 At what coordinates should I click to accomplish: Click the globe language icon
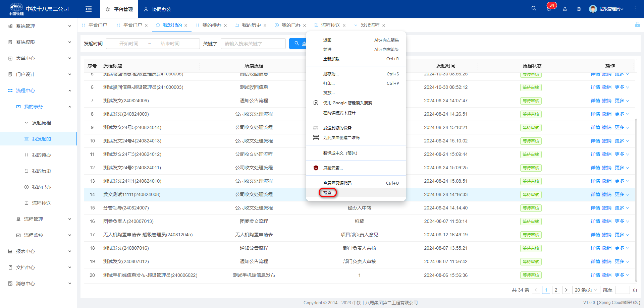click(x=579, y=9)
